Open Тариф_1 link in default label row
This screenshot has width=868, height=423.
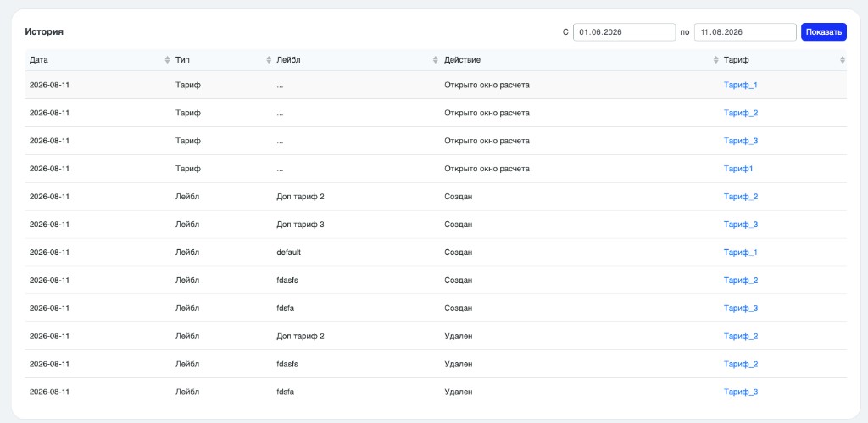point(741,253)
